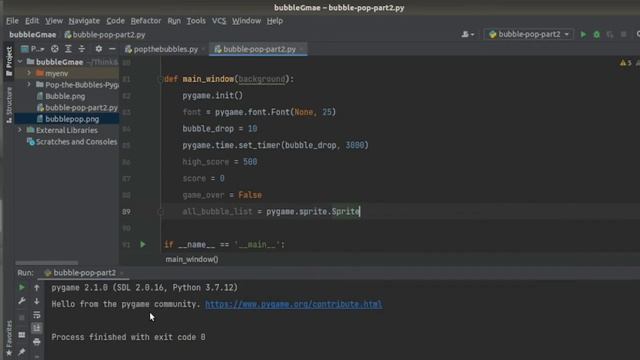
Task: Click fold marker beside def main_window
Action: [160, 79]
